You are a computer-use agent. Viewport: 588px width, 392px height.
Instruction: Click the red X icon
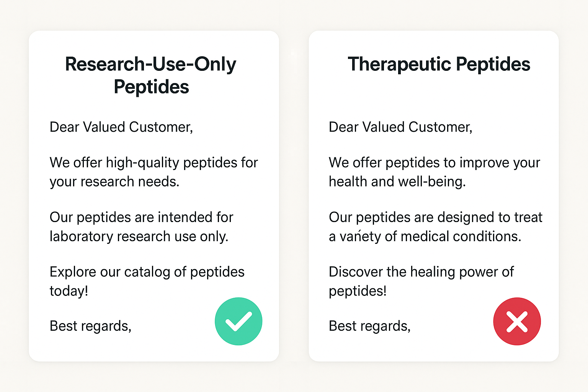pos(517,321)
